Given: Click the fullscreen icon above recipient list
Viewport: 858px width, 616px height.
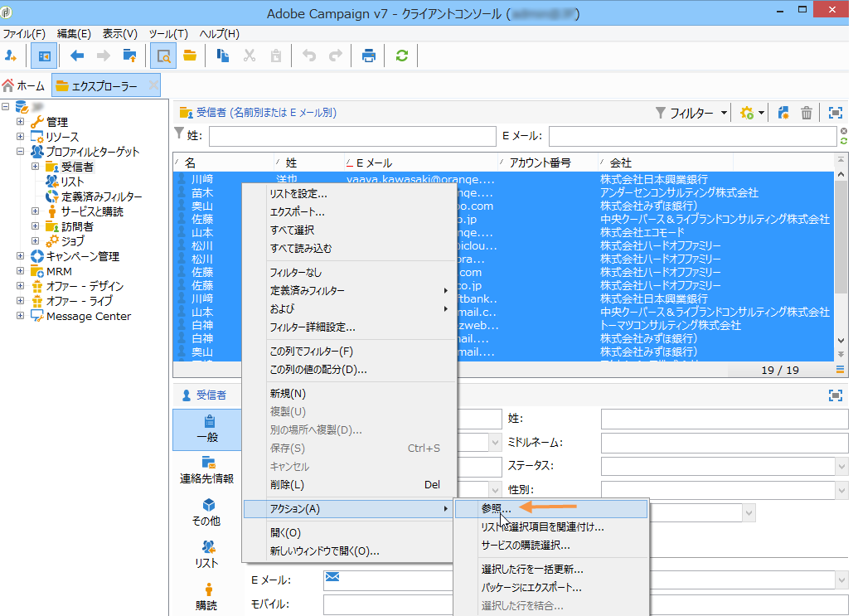Looking at the screenshot, I should click(x=836, y=114).
